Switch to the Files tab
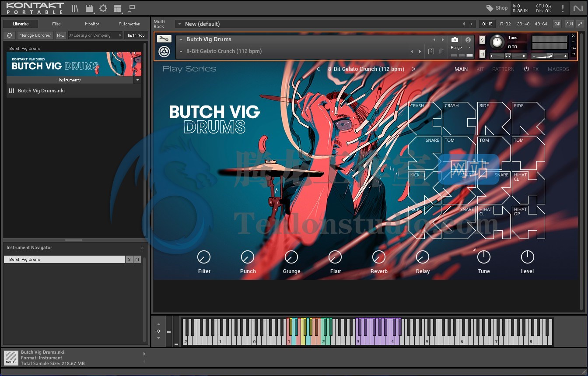The image size is (588, 376). (56, 24)
